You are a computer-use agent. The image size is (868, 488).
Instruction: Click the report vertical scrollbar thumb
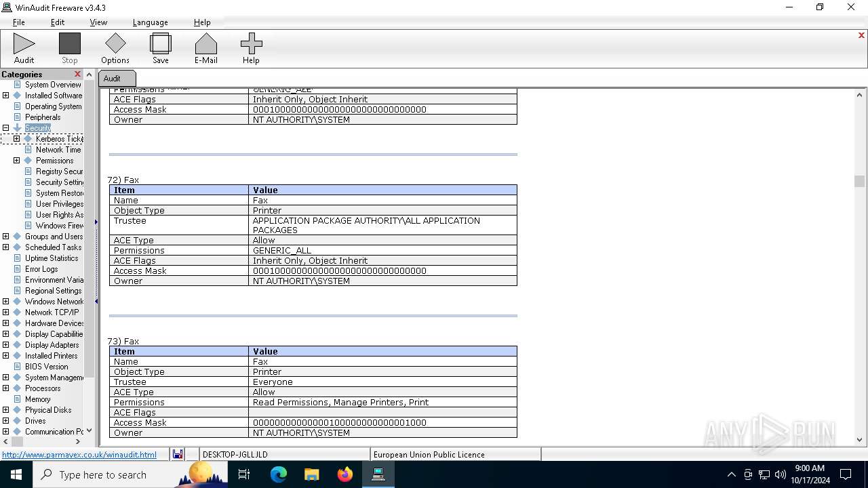tap(860, 181)
